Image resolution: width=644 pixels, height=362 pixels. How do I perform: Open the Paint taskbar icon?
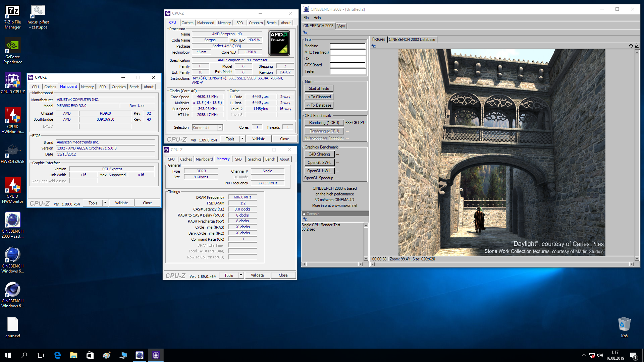click(106, 355)
